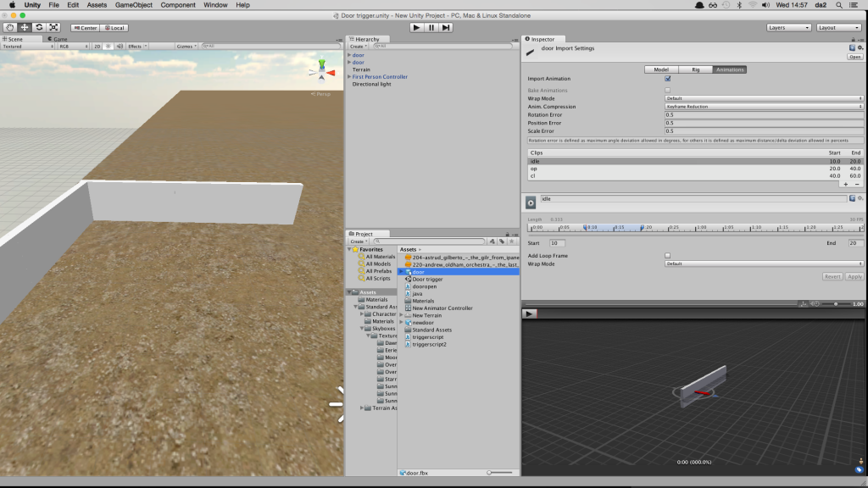The image size is (868, 488).
Task: Open the Anim. Compression dropdown
Action: coord(763,107)
